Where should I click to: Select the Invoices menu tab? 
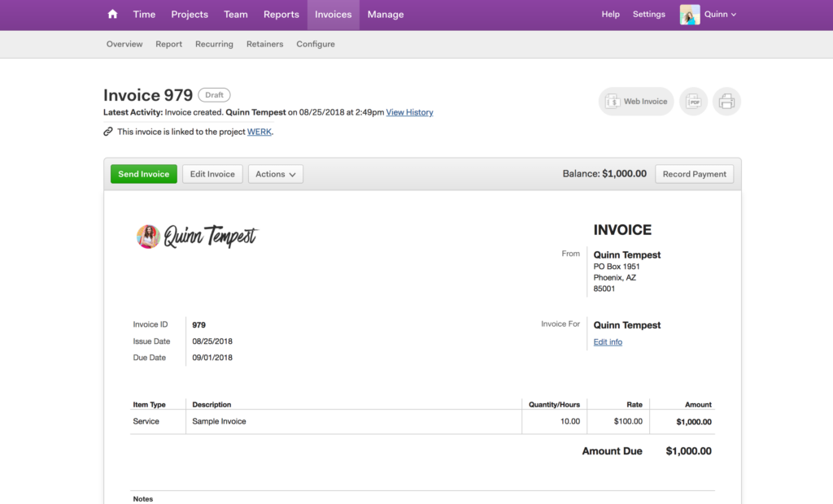[333, 15]
